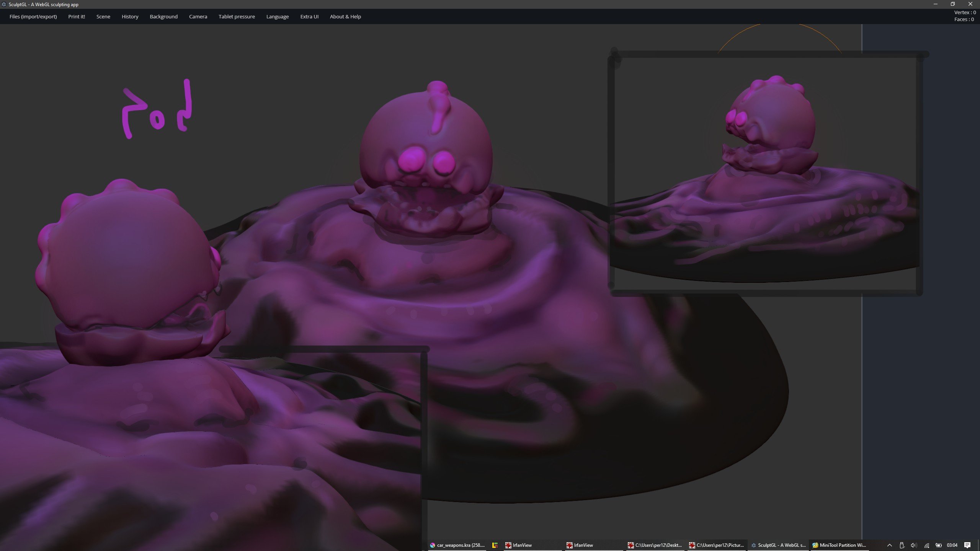Switch to Krita car_weapons.kra taskbar item
This screenshot has width=980, height=551.
point(457,545)
